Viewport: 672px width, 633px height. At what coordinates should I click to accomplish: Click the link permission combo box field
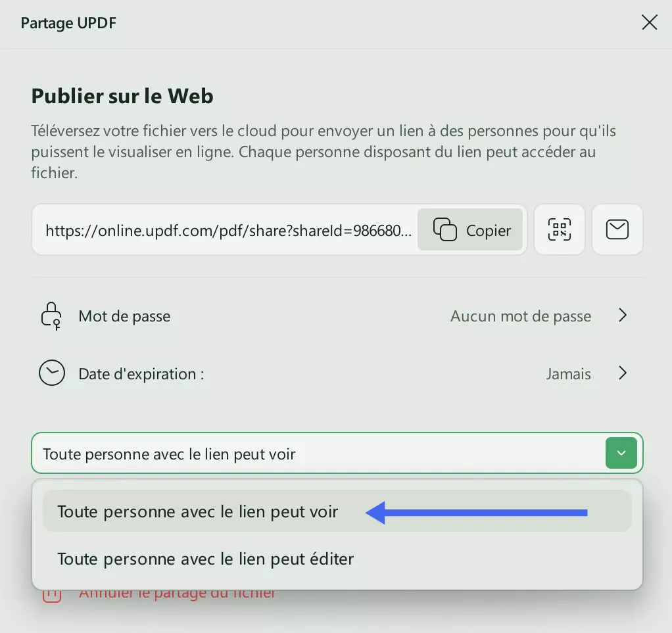[x=316, y=454]
